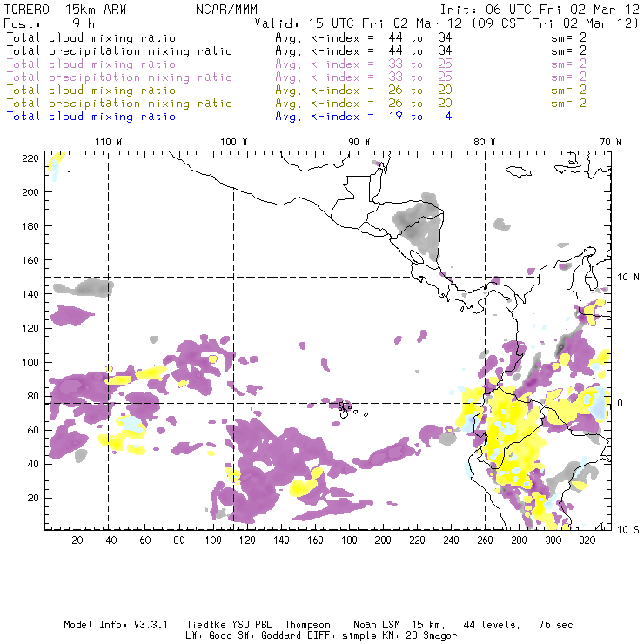644x644 pixels.
Task: Select '260' on the horizontal axis
Action: [485, 540]
